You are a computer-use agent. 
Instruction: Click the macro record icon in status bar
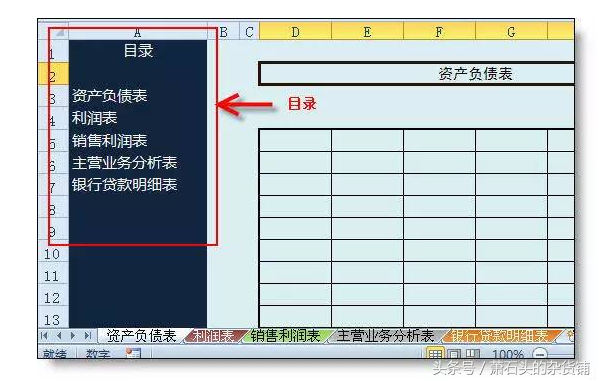point(133,353)
